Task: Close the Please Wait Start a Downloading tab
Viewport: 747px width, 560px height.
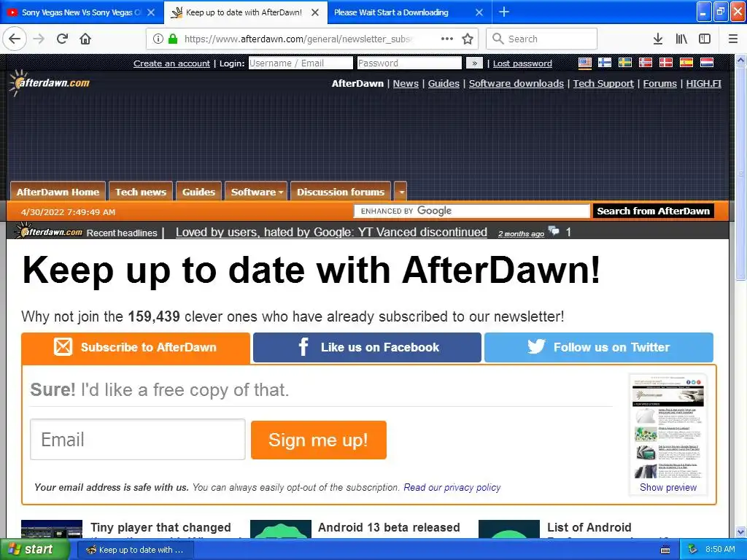Action: coord(479,12)
